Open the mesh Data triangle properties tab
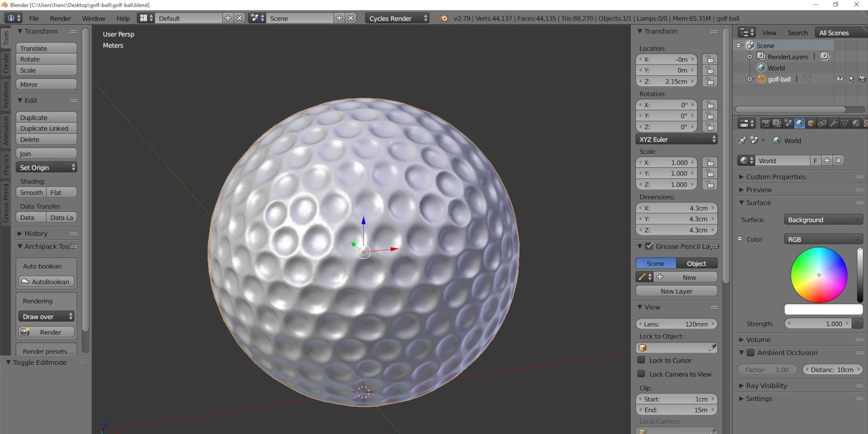The width and height of the screenshot is (868, 434). 844,123
